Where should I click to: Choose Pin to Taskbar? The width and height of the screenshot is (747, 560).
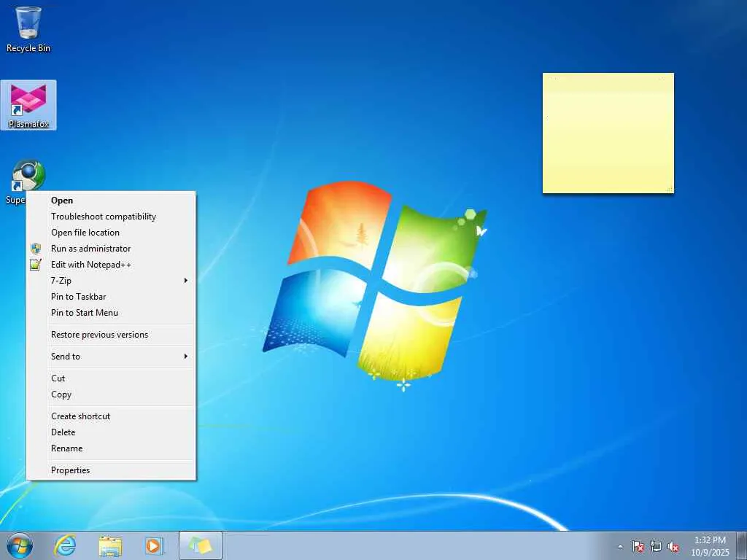pos(111,297)
